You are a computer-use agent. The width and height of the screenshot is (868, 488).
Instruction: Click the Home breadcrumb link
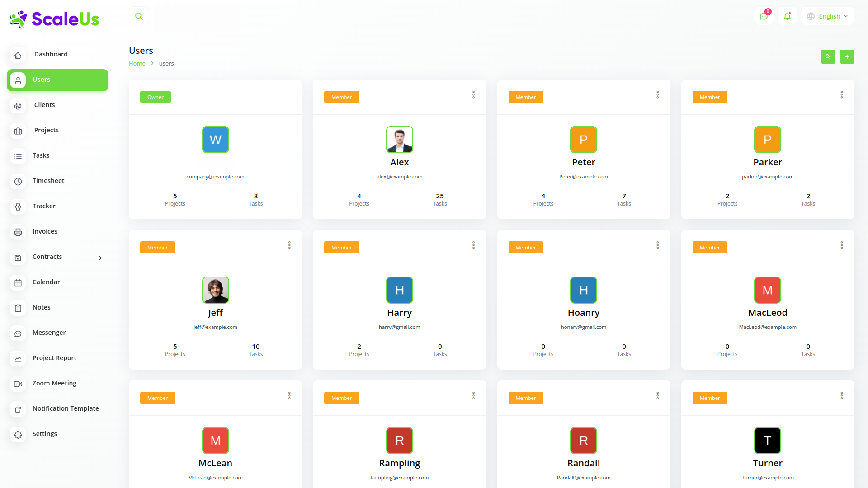point(137,64)
